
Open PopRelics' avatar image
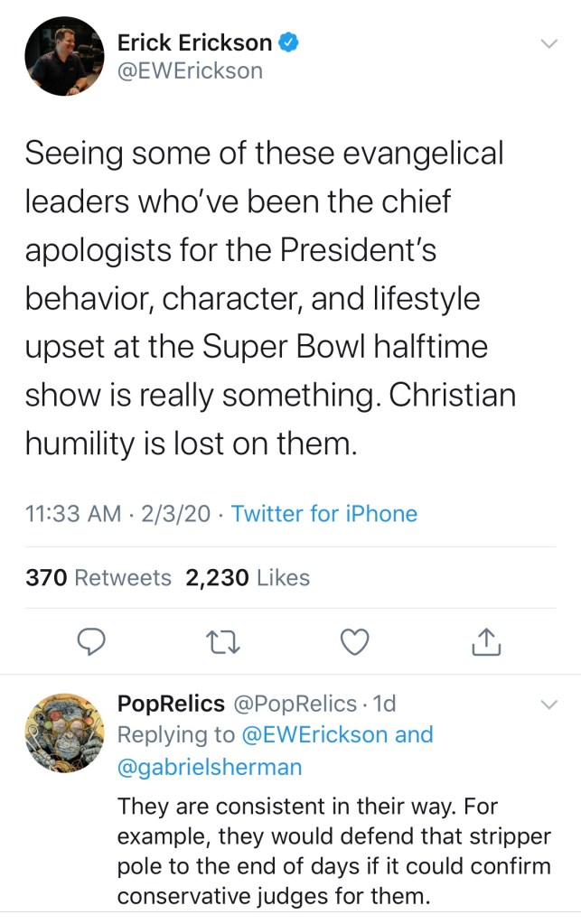click(63, 733)
